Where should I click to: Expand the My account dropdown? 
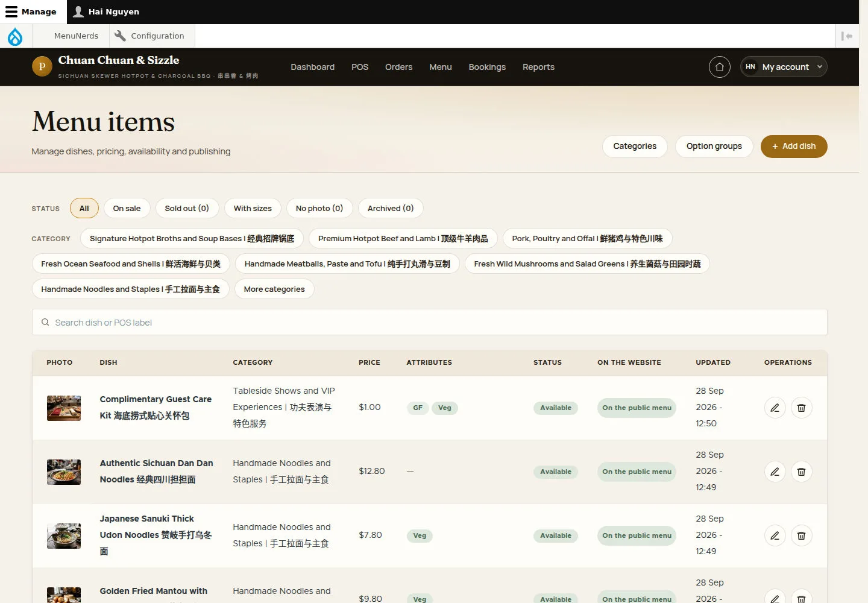783,67
